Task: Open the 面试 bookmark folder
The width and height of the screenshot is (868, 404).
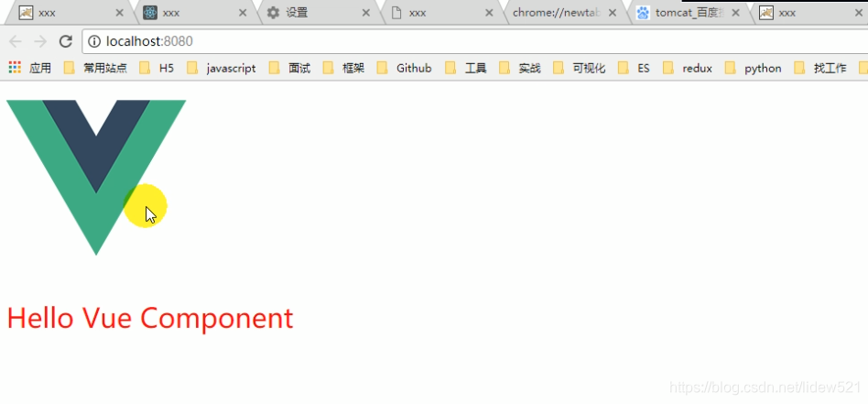Action: click(x=289, y=68)
